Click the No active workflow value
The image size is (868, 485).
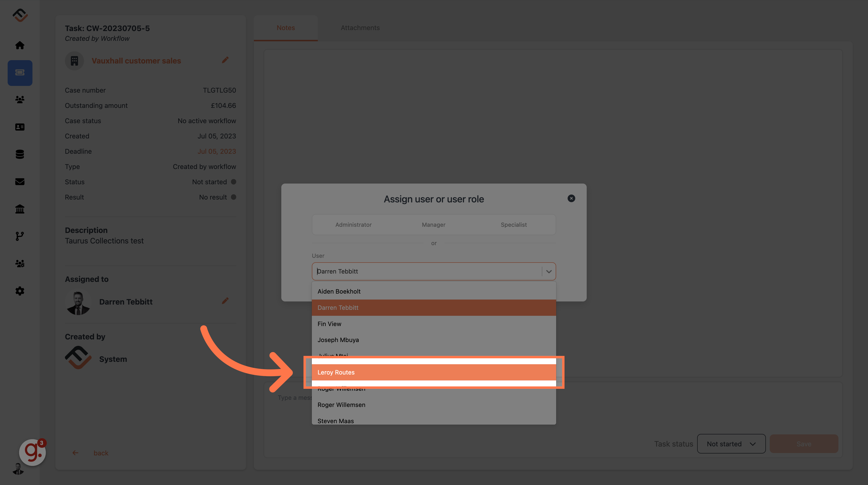pyautogui.click(x=207, y=121)
